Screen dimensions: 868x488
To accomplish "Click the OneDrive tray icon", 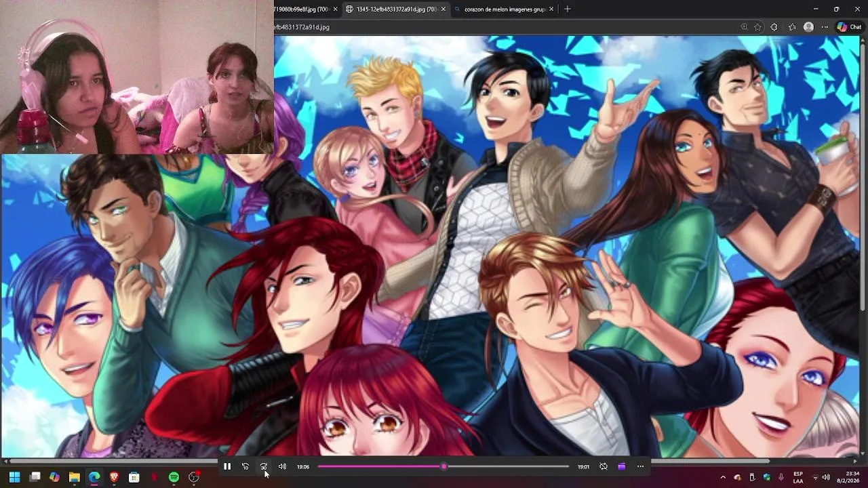I will tap(738, 477).
